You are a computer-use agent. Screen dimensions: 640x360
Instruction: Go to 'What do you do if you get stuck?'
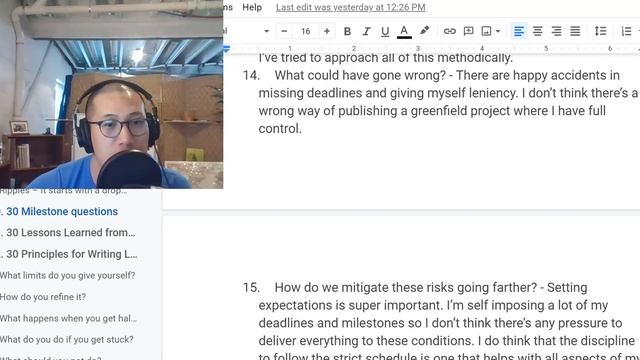[67, 340]
